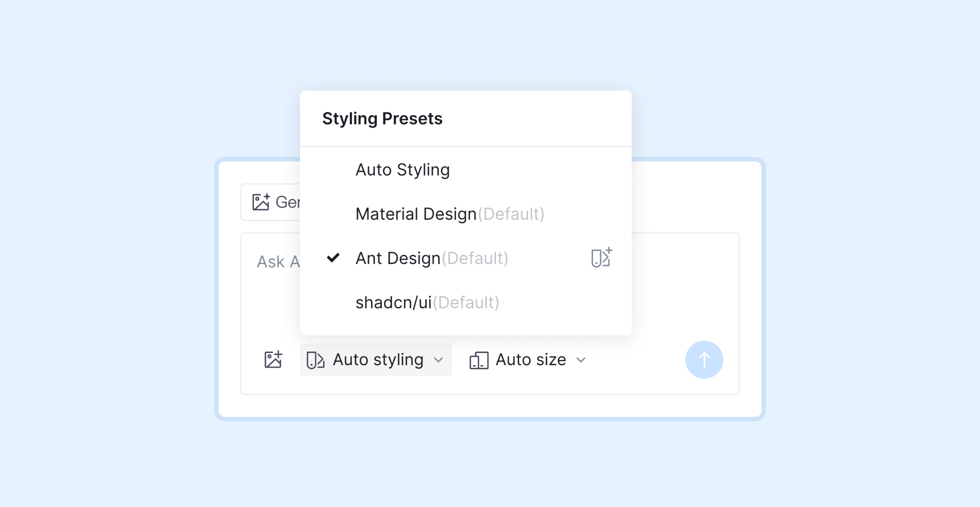Click the device layout icon beside Auto size

click(x=478, y=360)
